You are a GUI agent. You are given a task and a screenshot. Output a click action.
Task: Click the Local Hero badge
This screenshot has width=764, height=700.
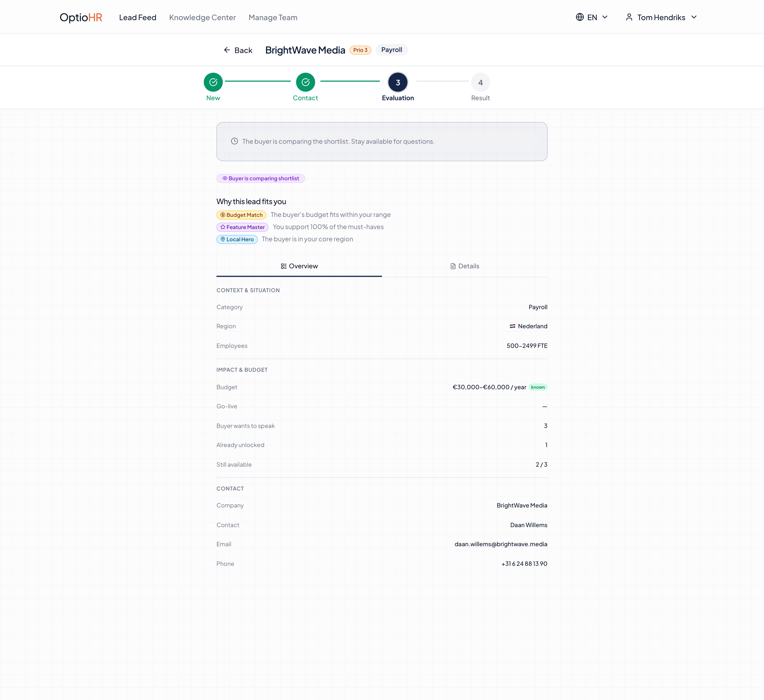237,239
